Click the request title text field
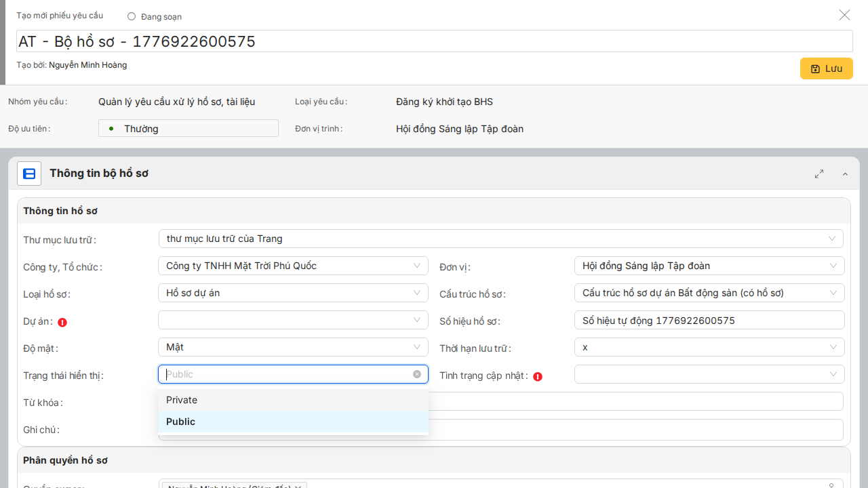 434,41
